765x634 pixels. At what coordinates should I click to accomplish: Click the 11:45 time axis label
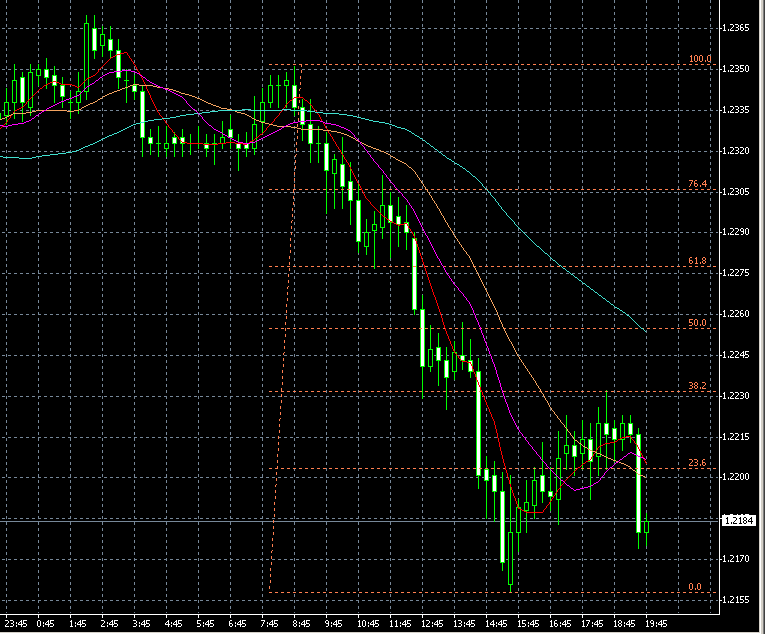click(x=400, y=624)
